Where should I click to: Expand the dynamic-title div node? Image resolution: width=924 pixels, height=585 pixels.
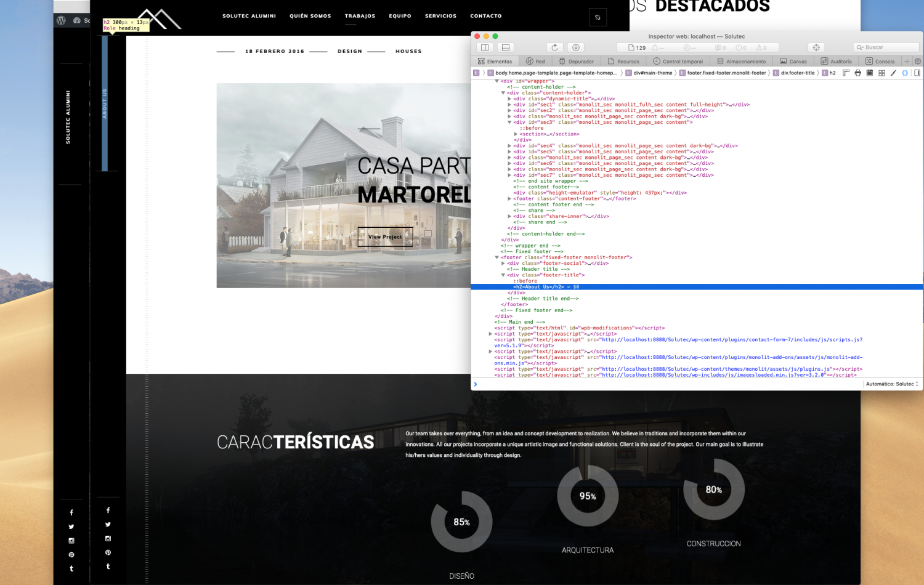click(x=509, y=99)
